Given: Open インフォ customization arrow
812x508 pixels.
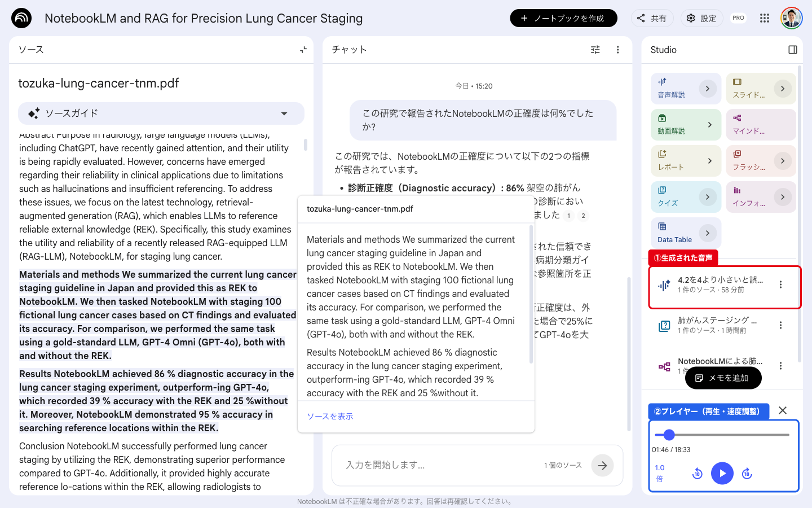Looking at the screenshot, I should (783, 197).
